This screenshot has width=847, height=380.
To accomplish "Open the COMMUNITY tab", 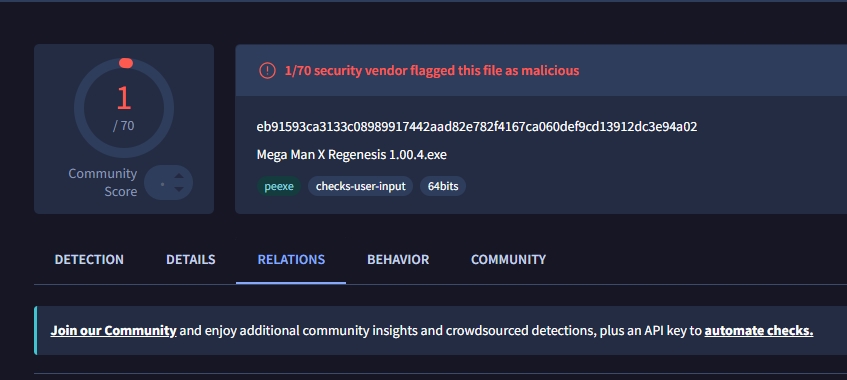I will coord(508,259).
